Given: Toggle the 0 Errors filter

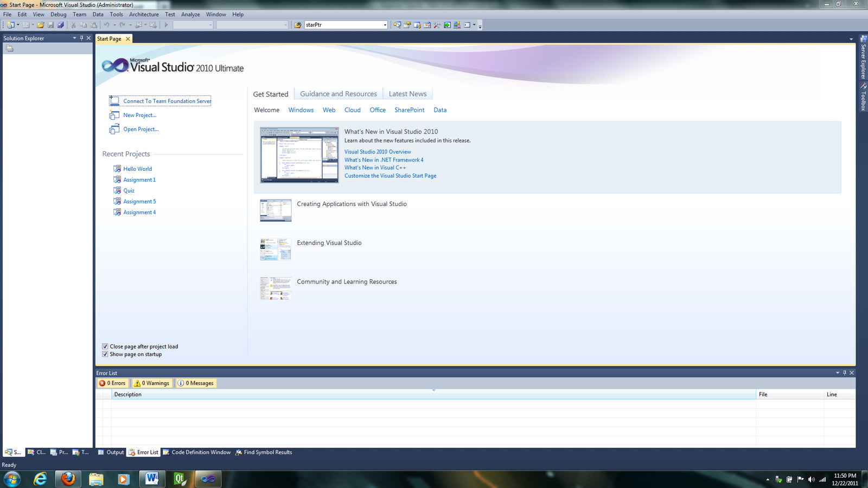Looking at the screenshot, I should click(x=112, y=383).
